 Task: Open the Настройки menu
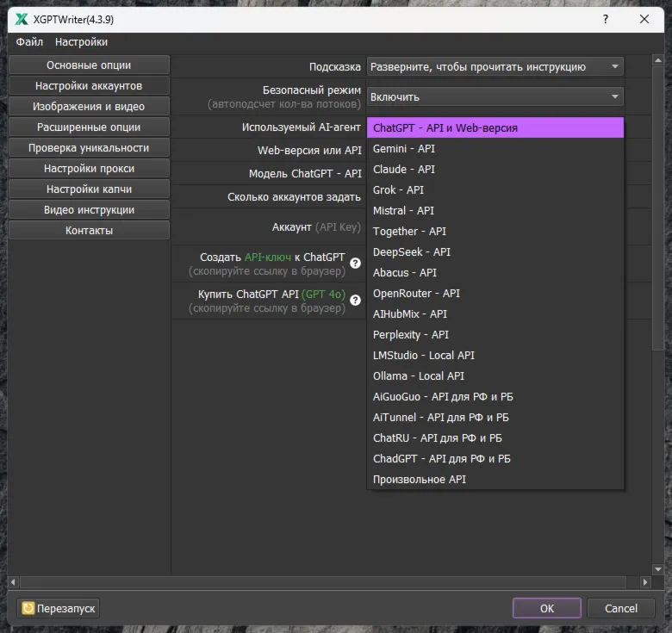(81, 42)
